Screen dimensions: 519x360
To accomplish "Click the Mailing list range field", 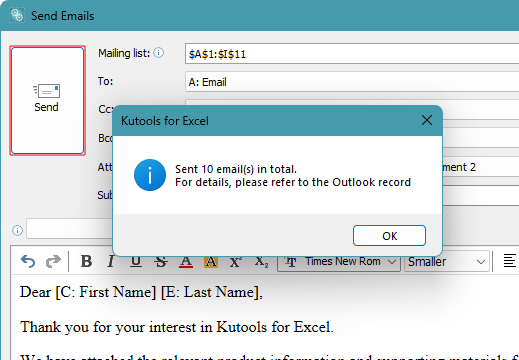I will pyautogui.click(x=352, y=53).
